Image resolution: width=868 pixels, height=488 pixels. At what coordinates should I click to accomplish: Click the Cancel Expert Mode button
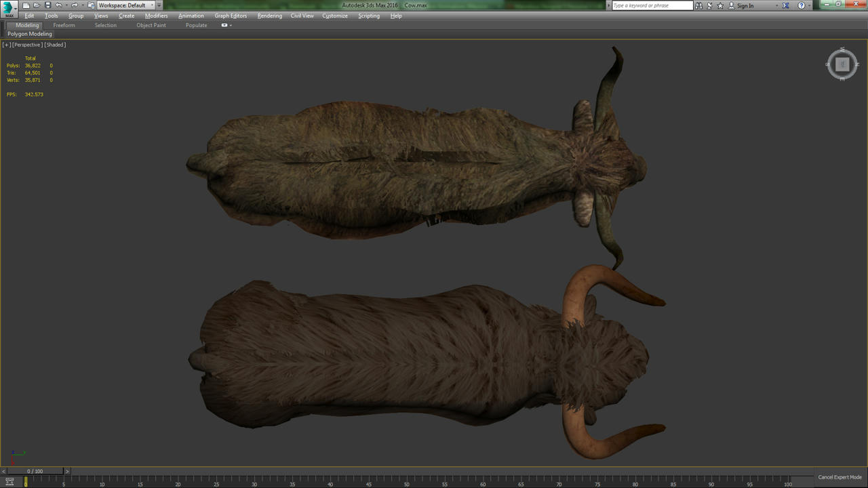(840, 477)
